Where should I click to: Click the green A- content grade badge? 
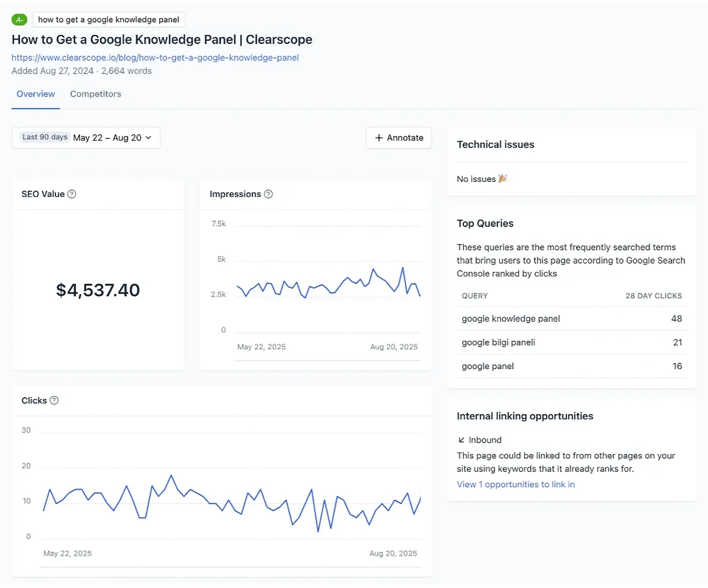(x=19, y=20)
